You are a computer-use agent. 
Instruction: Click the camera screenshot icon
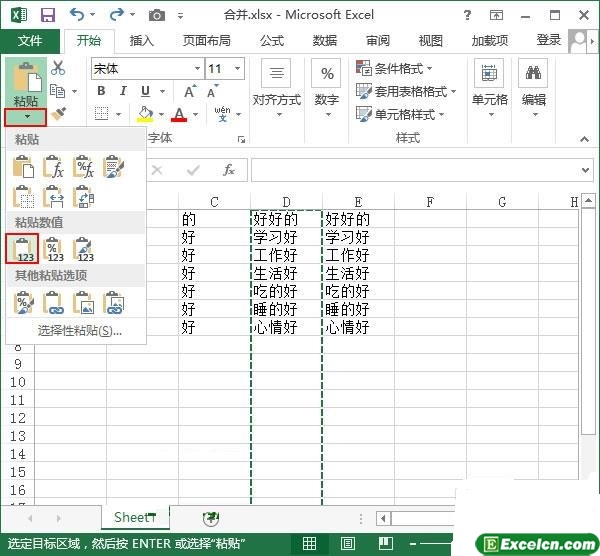157,15
